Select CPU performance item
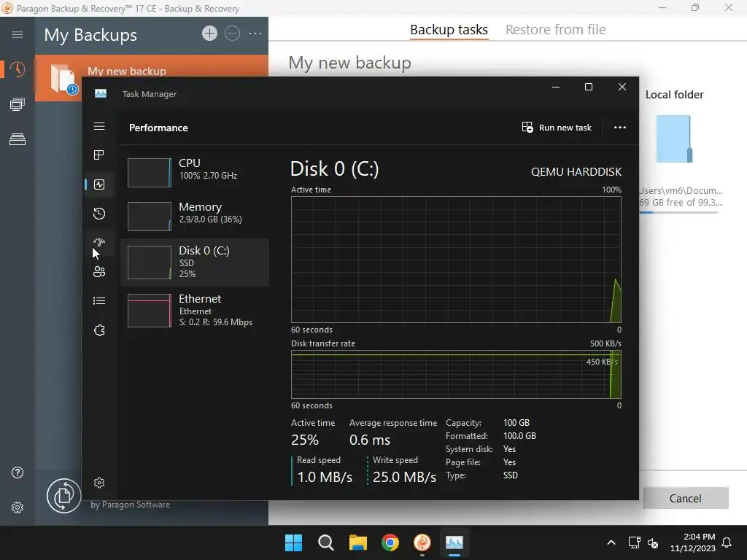Image resolution: width=747 pixels, height=560 pixels. coord(194,172)
